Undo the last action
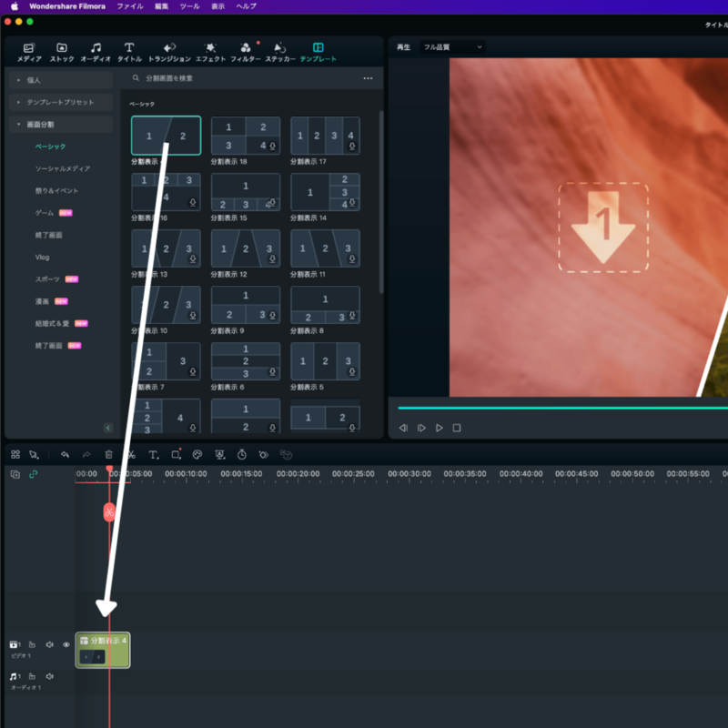Screen dimensions: 728x728 (x=65, y=454)
